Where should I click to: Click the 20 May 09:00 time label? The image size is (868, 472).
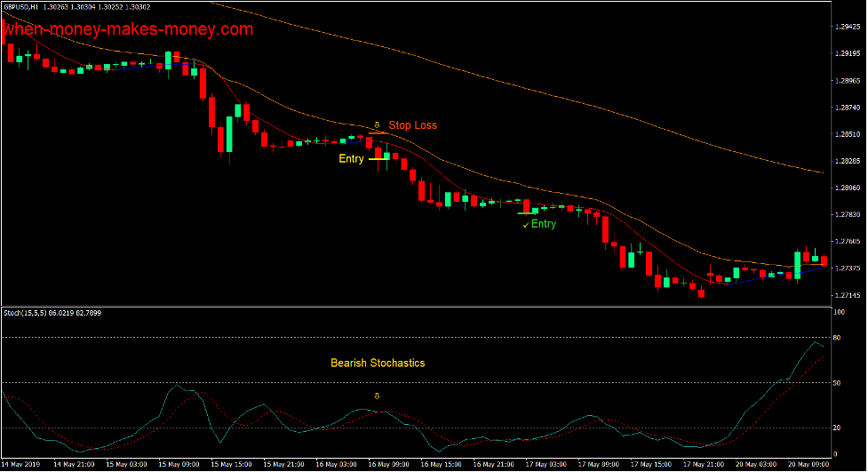810,465
